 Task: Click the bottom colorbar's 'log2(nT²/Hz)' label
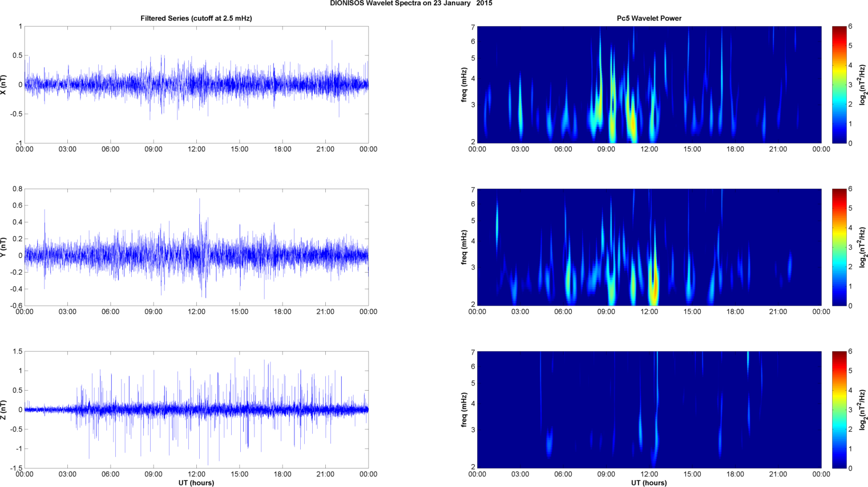pos(864,409)
